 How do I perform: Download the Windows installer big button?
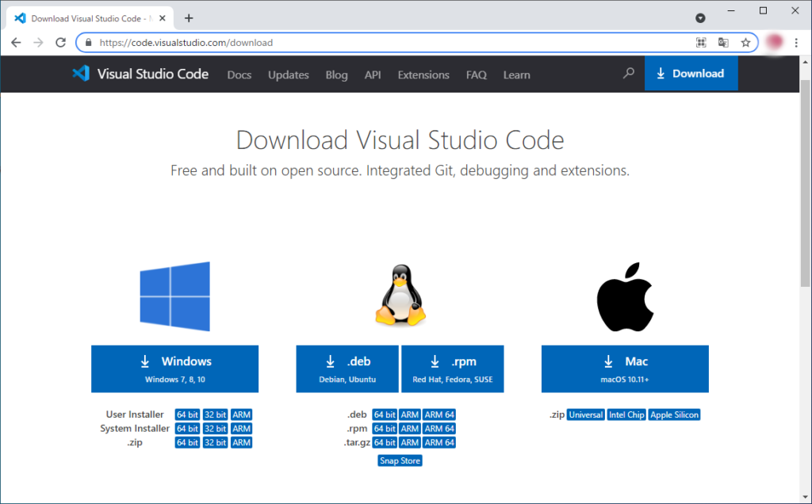pos(174,368)
